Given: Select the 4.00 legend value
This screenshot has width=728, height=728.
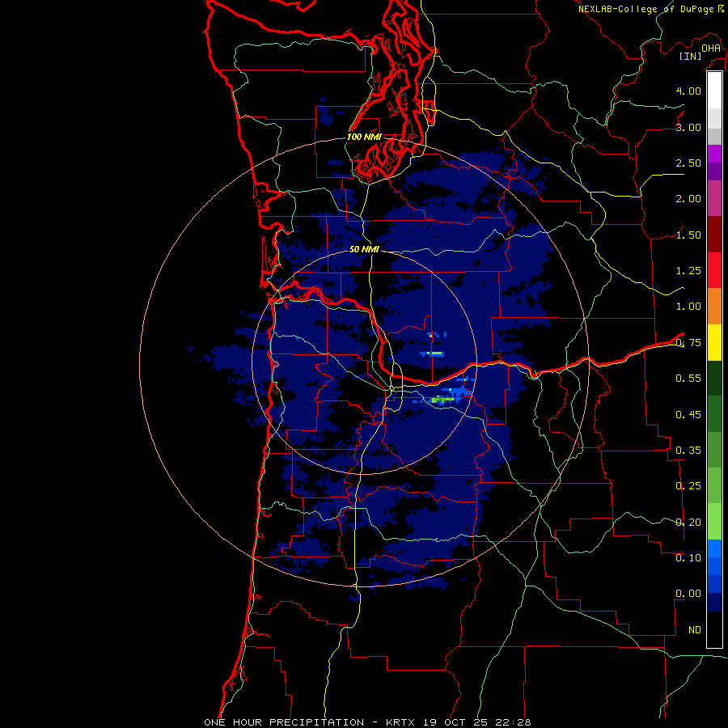Looking at the screenshot, I should (x=688, y=91).
